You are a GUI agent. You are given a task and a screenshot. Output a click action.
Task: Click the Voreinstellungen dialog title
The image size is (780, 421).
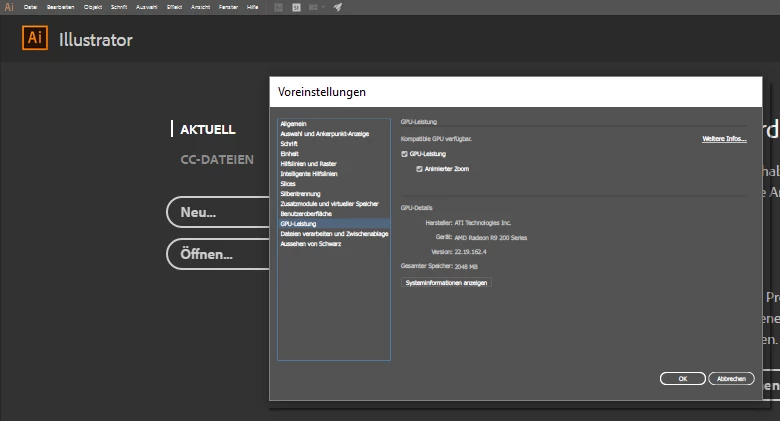point(322,92)
